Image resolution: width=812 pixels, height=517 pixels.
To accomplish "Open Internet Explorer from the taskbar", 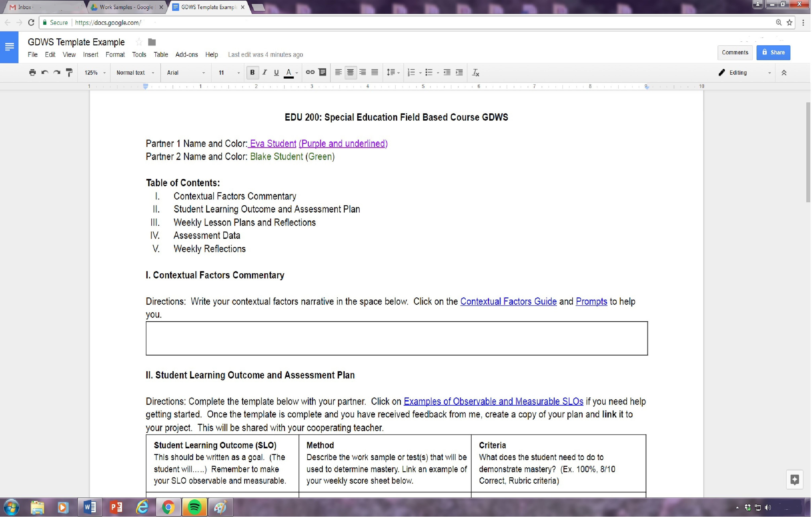I will [x=142, y=507].
